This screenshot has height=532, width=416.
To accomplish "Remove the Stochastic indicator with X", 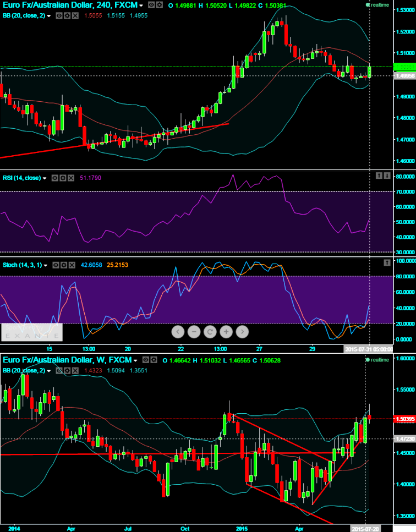I will [x=72, y=265].
